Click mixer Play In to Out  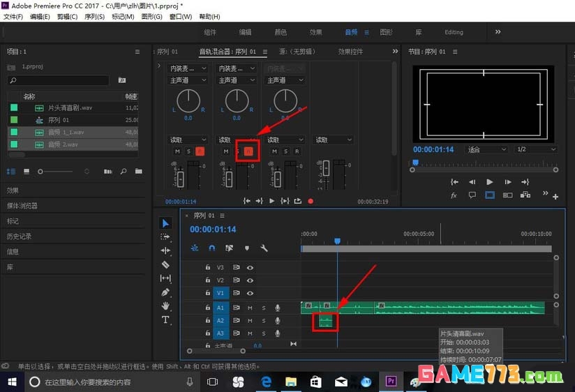[285, 201]
